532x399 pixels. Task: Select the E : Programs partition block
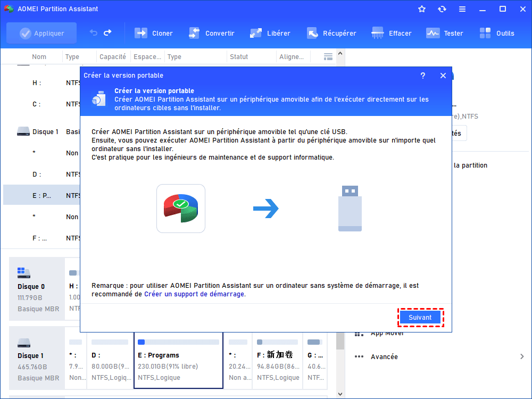click(178, 360)
